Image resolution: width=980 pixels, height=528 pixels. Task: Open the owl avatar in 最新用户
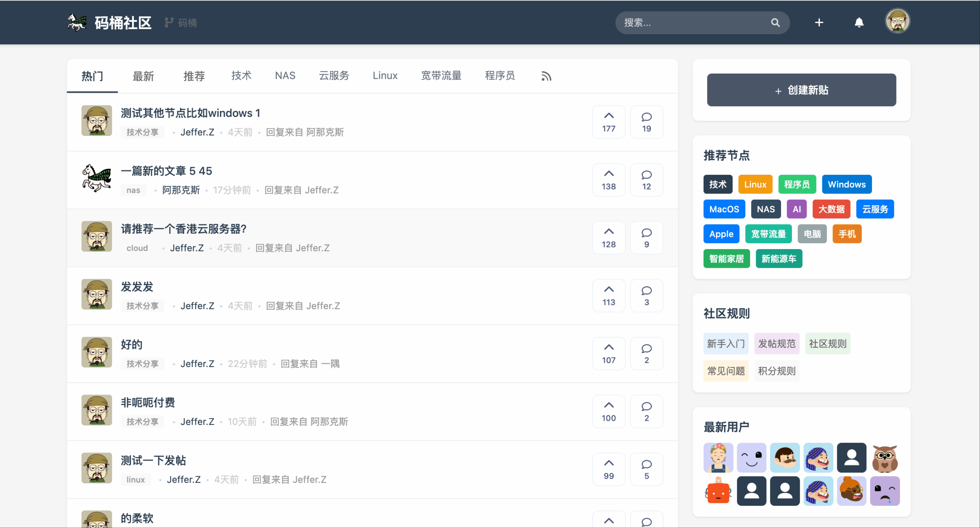tap(885, 458)
